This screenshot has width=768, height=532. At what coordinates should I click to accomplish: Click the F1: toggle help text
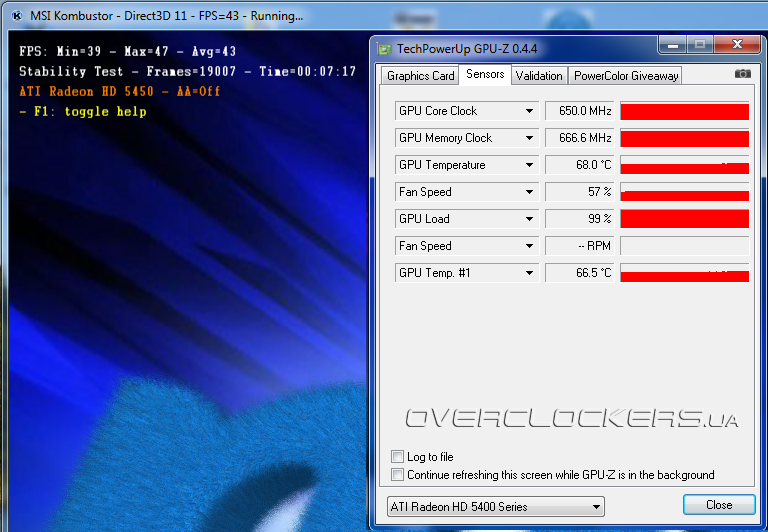[x=83, y=112]
